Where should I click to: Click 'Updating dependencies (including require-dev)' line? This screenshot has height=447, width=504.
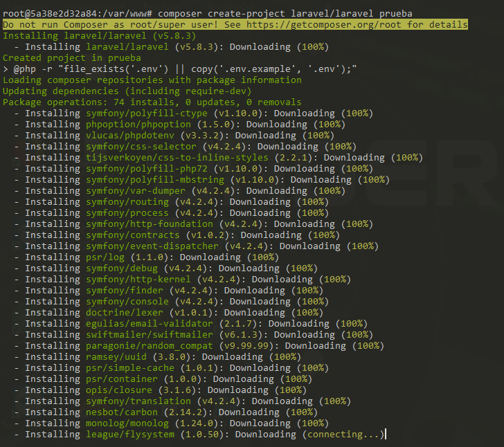(127, 91)
